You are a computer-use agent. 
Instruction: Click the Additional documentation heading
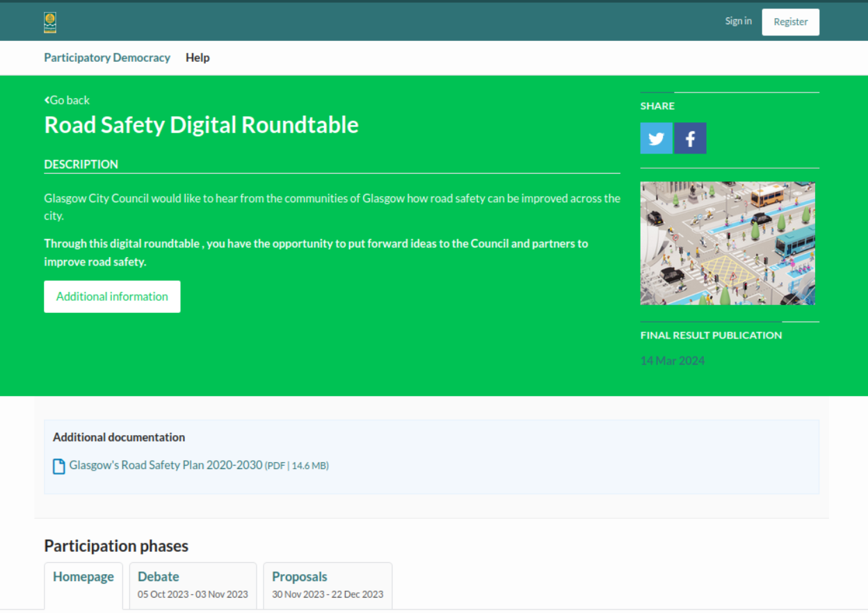(x=119, y=438)
